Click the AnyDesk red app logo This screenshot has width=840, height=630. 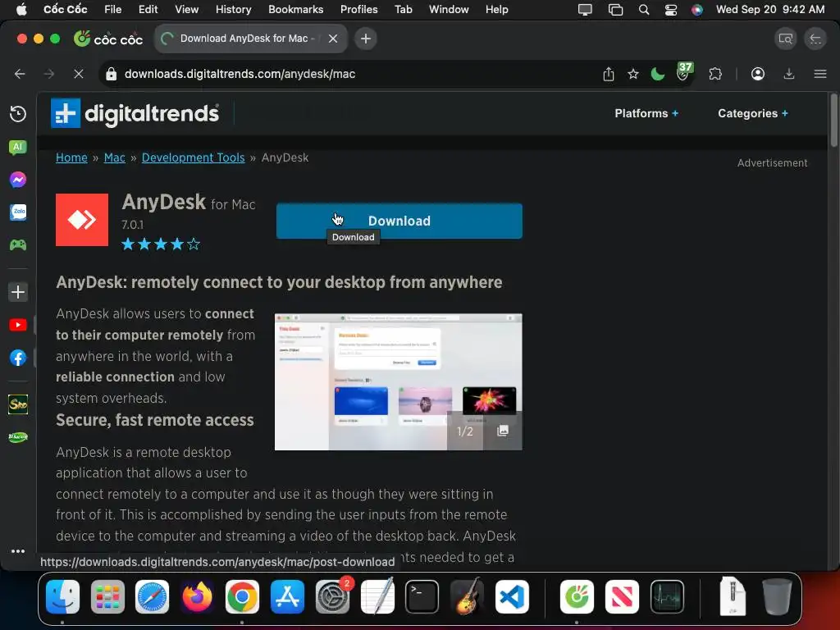tap(82, 220)
